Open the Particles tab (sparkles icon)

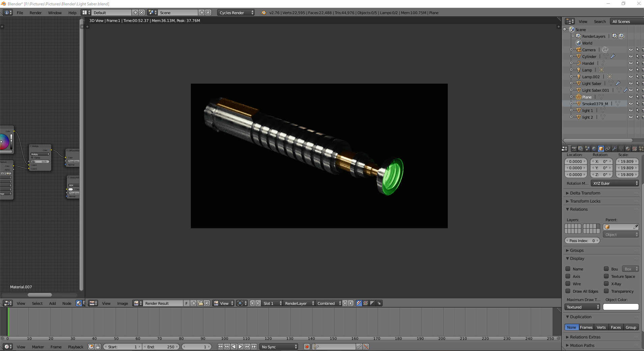click(641, 149)
